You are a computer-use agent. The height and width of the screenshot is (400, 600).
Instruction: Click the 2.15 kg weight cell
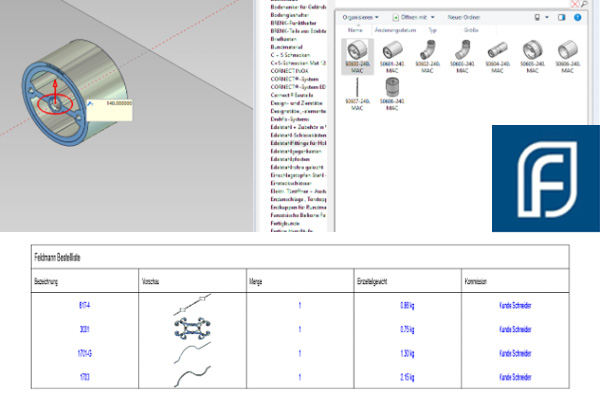point(407,377)
